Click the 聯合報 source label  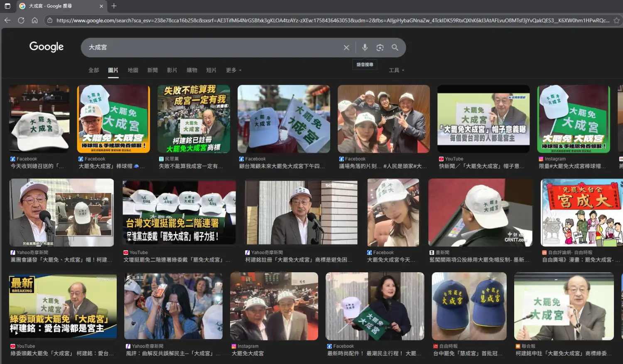point(528,346)
